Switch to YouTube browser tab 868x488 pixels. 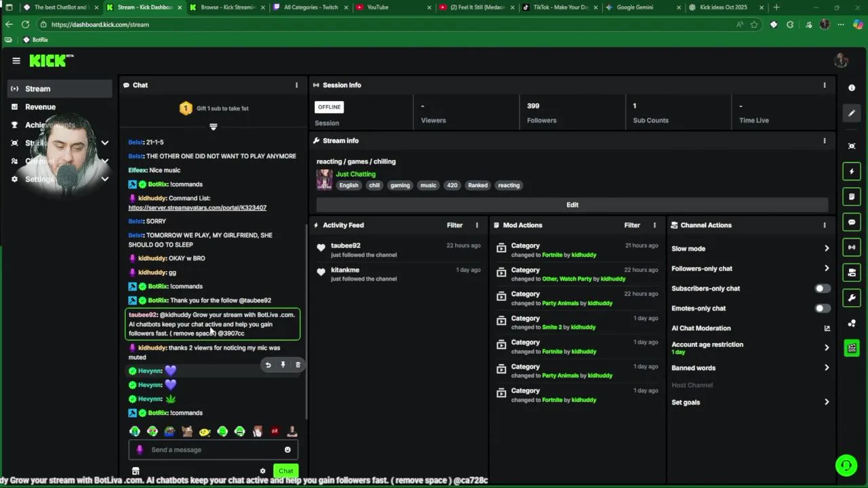pos(393,7)
